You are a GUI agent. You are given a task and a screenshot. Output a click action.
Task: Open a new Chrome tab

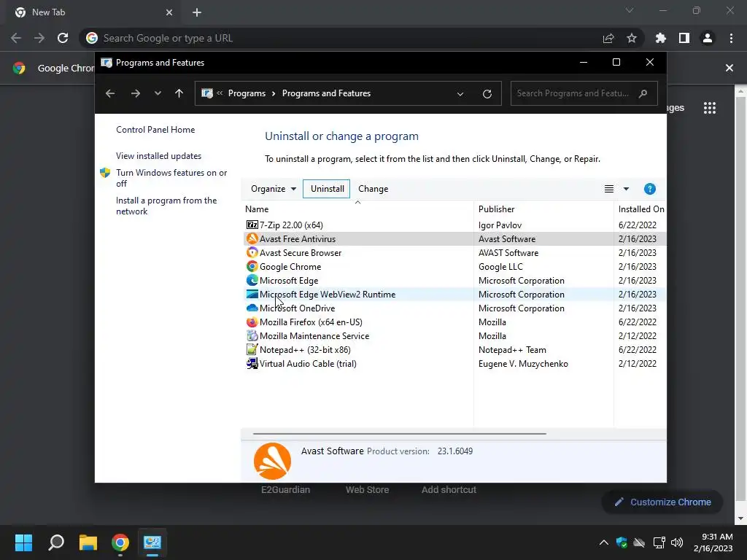(x=197, y=12)
